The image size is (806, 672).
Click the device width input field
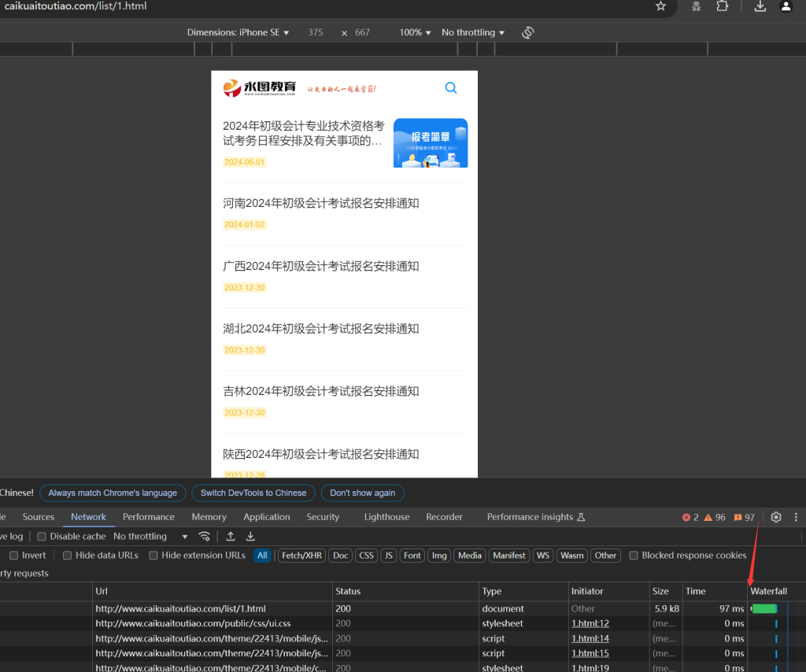tap(316, 32)
